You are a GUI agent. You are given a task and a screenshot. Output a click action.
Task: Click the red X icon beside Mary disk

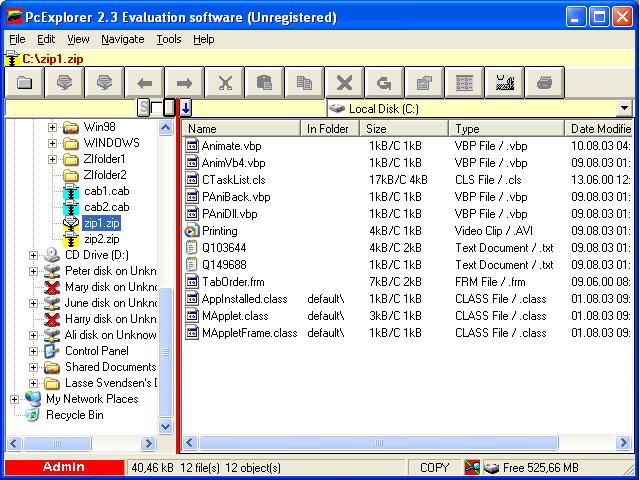pyautogui.click(x=52, y=287)
